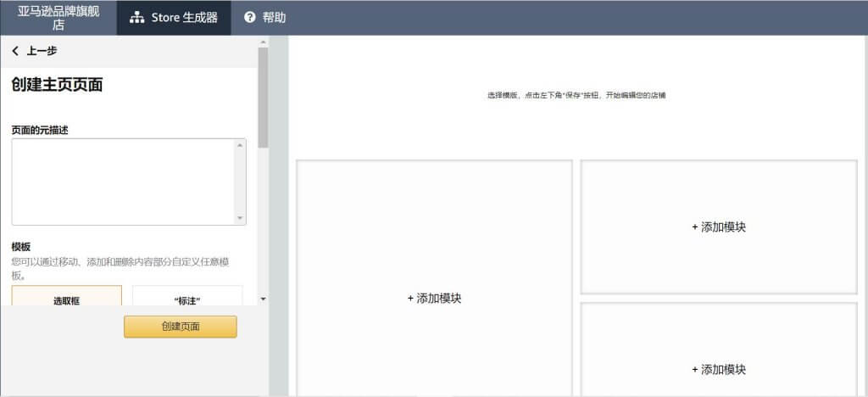The image size is (868, 397).
Task: Click the Store 生成器 sitemap icon
Action: coord(136,18)
